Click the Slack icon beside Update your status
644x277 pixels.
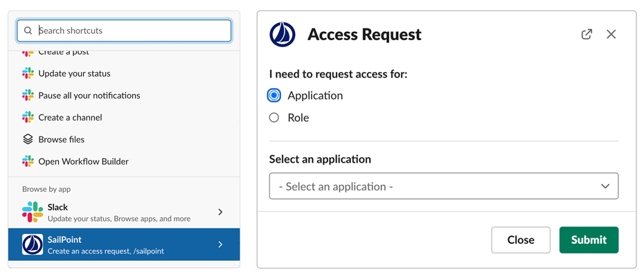point(28,73)
